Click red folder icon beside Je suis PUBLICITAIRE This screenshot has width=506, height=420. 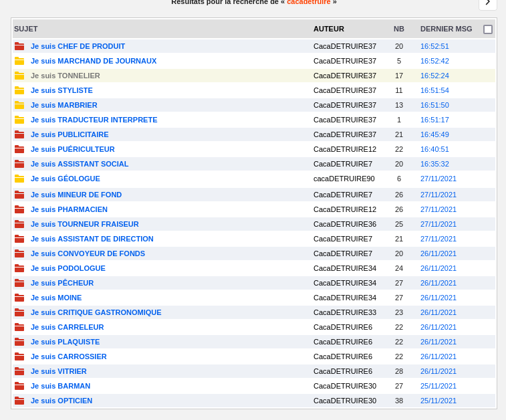(19, 134)
